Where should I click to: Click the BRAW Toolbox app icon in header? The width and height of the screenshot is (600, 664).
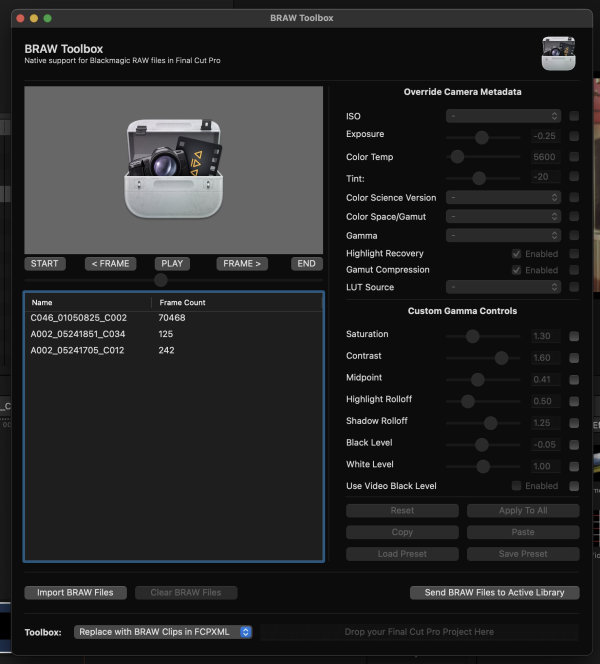point(559,53)
